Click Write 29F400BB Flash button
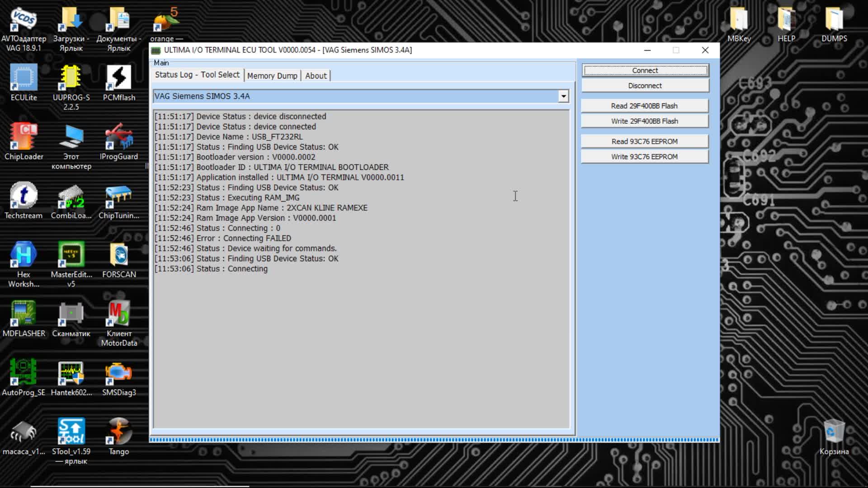Image resolution: width=868 pixels, height=488 pixels. 644,121
